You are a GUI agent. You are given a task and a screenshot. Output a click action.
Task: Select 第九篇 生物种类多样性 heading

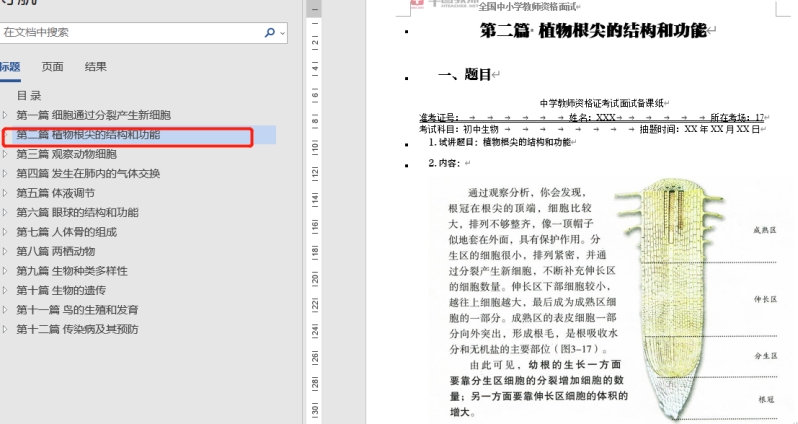[72, 271]
